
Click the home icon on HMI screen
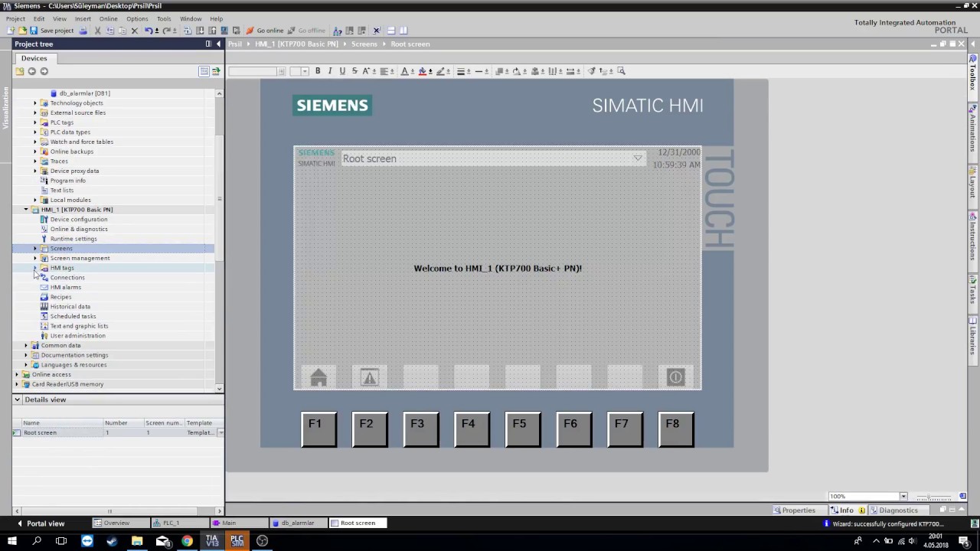318,377
